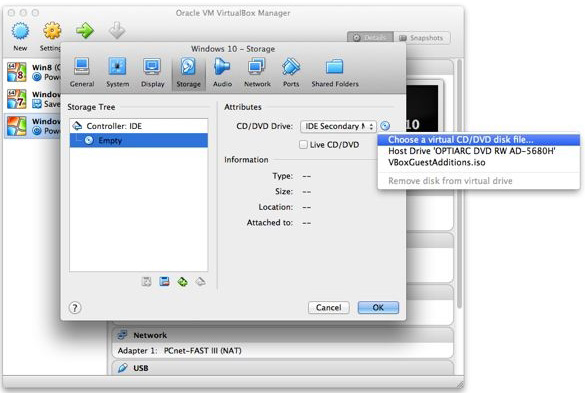Click the CD disc chooser icon
Screen dimensions: 585x393
[385, 126]
